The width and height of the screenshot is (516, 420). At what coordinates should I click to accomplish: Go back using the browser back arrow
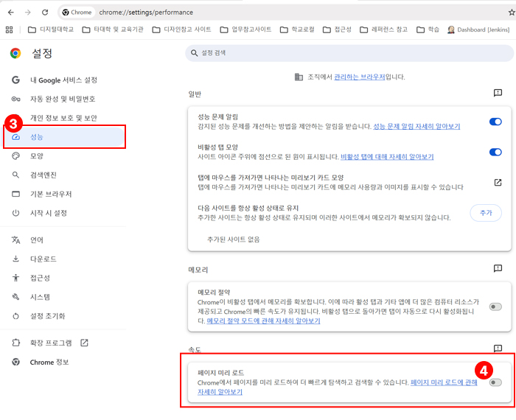point(11,13)
